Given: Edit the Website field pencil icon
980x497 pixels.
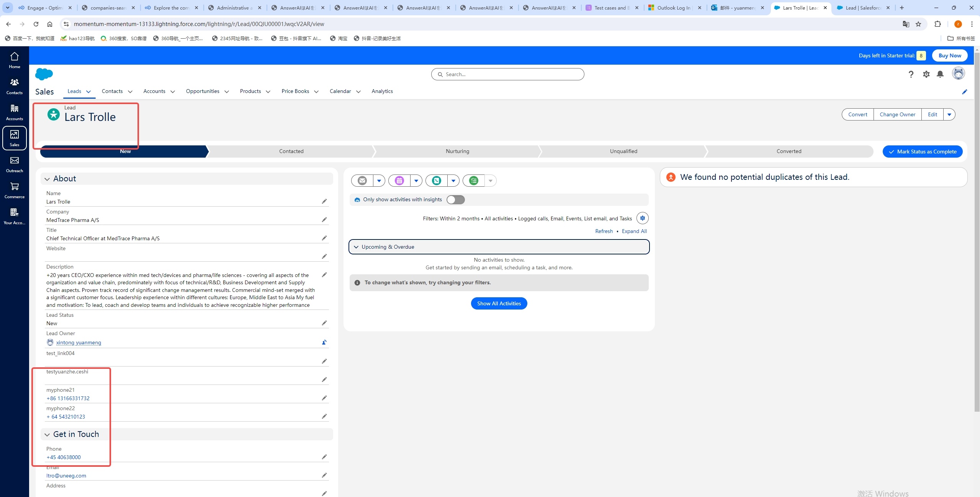Looking at the screenshot, I should (324, 256).
